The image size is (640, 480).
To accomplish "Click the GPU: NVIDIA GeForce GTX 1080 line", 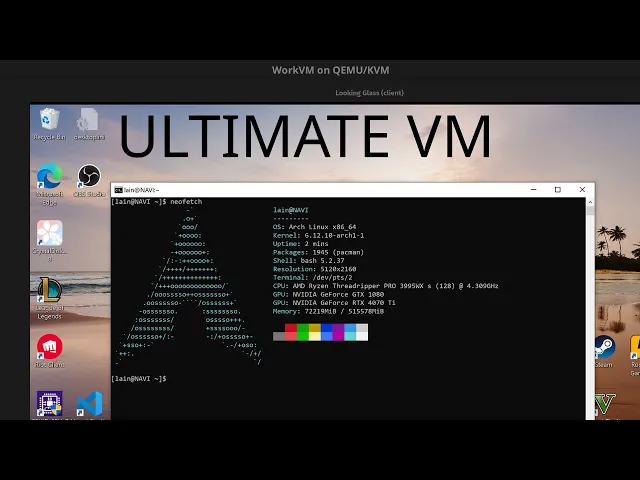I will click(328, 294).
